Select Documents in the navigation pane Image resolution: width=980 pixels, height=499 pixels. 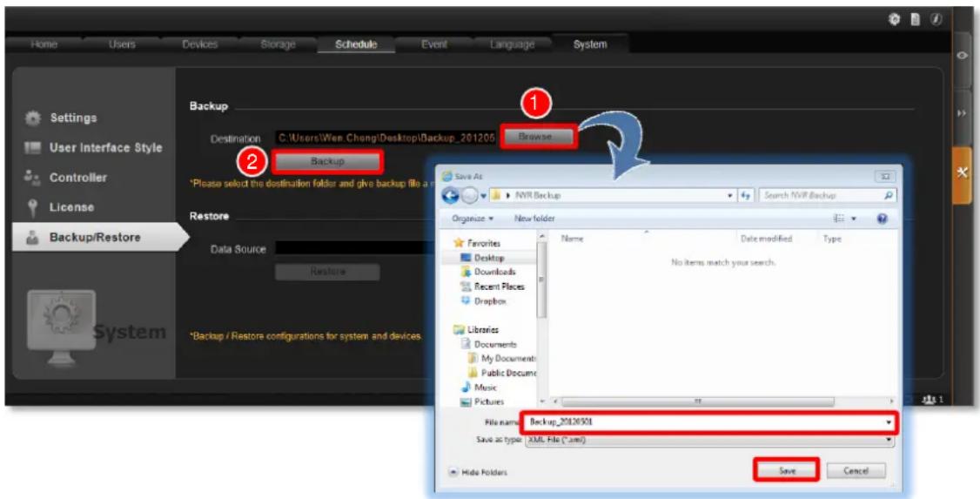tap(489, 345)
